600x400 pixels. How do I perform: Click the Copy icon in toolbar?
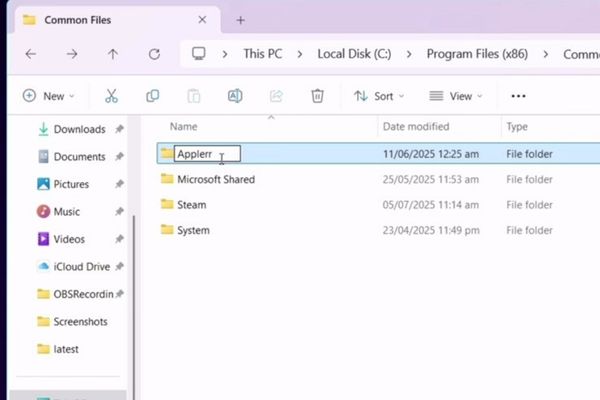[x=153, y=96]
